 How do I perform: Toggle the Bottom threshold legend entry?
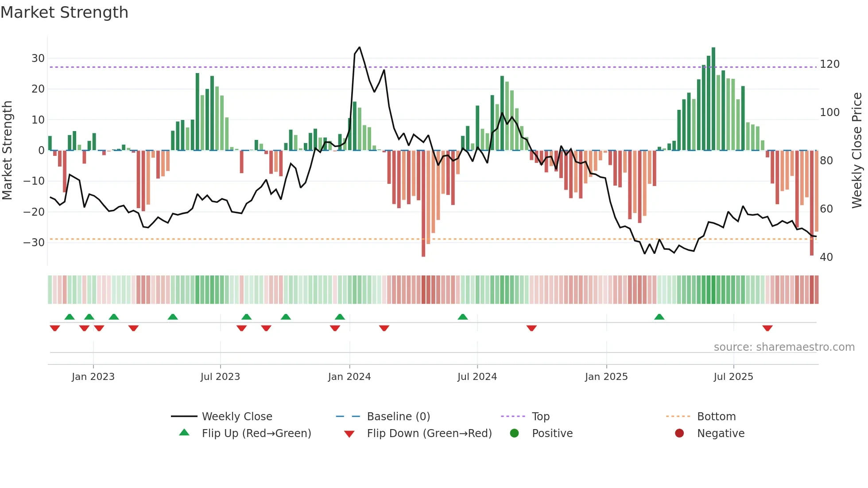pos(716,416)
